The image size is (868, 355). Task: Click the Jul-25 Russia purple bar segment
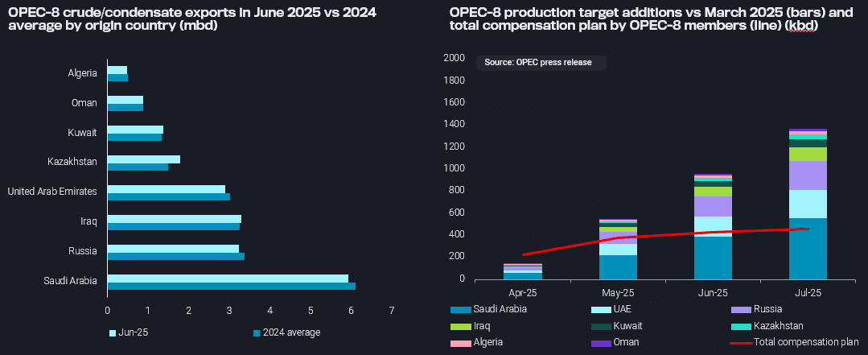808,175
